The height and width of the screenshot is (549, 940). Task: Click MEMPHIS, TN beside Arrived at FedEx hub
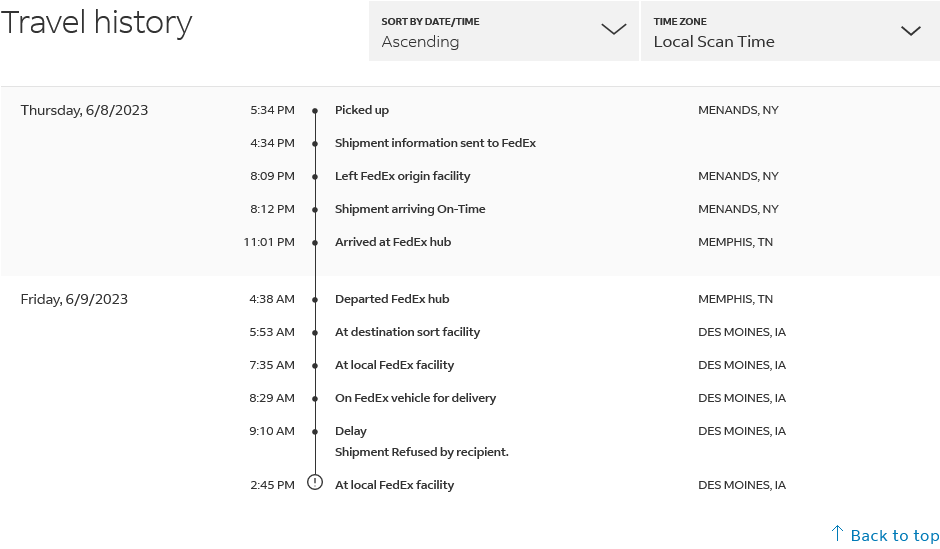click(x=735, y=242)
